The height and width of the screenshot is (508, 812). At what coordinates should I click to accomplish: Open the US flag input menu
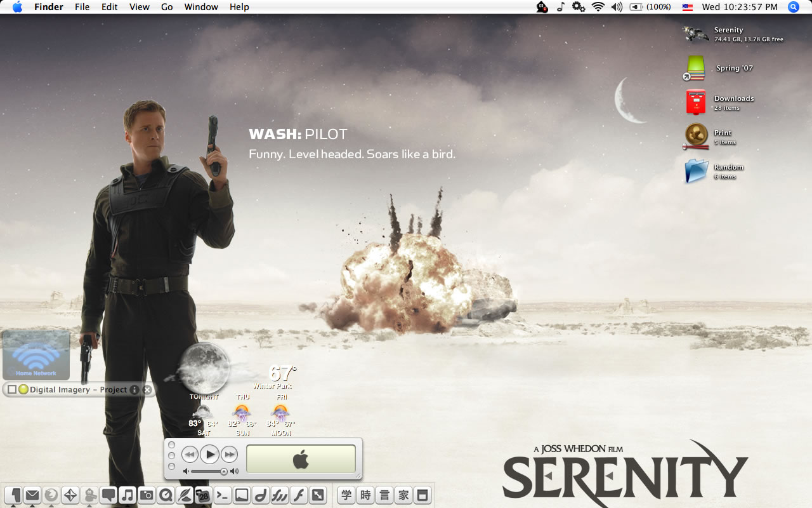(688, 7)
